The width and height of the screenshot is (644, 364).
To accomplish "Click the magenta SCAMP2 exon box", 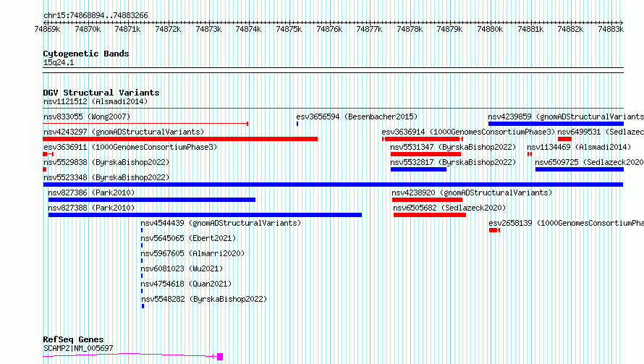I will coord(220,357).
